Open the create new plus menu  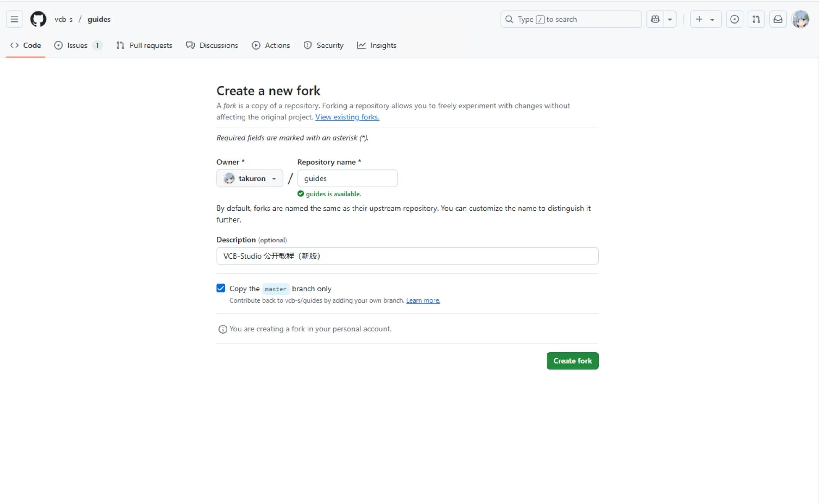point(705,19)
